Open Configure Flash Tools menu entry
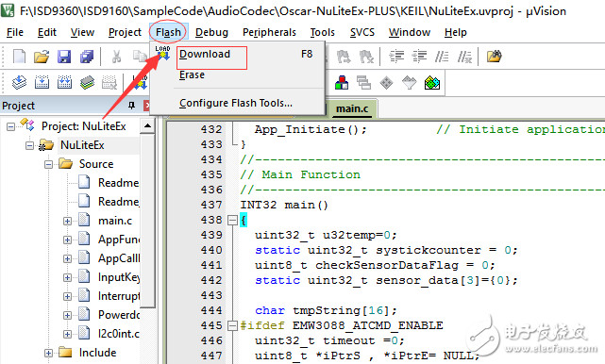 pyautogui.click(x=235, y=103)
